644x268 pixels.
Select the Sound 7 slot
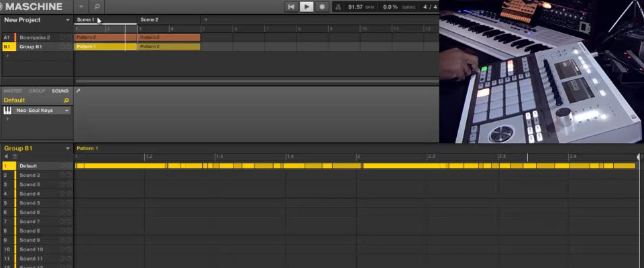[36, 222]
